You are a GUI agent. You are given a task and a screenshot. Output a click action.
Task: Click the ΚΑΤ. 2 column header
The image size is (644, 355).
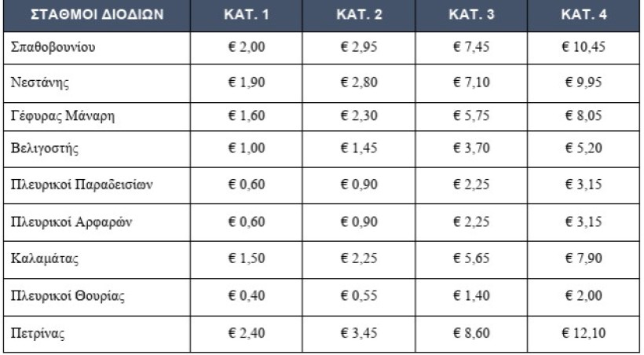coord(358,15)
